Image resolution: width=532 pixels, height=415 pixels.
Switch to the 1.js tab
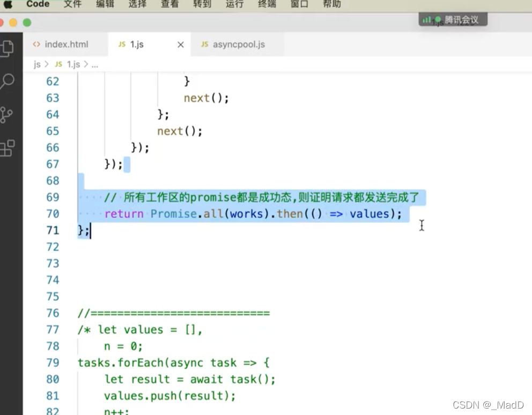149,45
